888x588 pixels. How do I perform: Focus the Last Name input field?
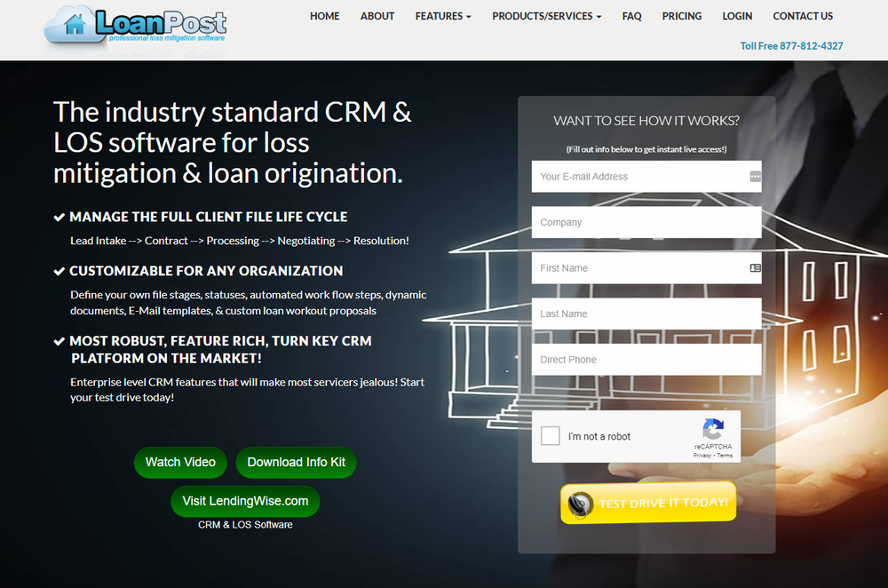[x=646, y=314]
